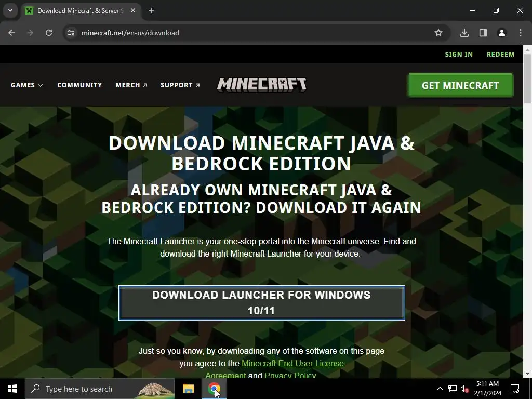Click the REDEEM link
The width and height of the screenshot is (532, 399).
point(500,54)
